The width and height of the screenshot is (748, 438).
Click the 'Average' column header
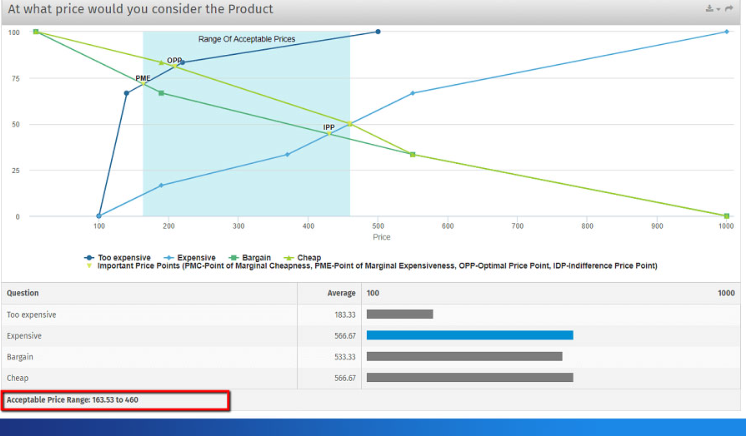342,293
